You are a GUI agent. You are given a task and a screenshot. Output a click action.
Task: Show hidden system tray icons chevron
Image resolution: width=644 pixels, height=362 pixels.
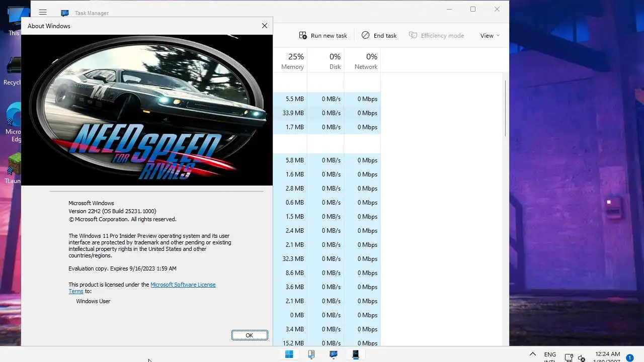pyautogui.click(x=533, y=354)
